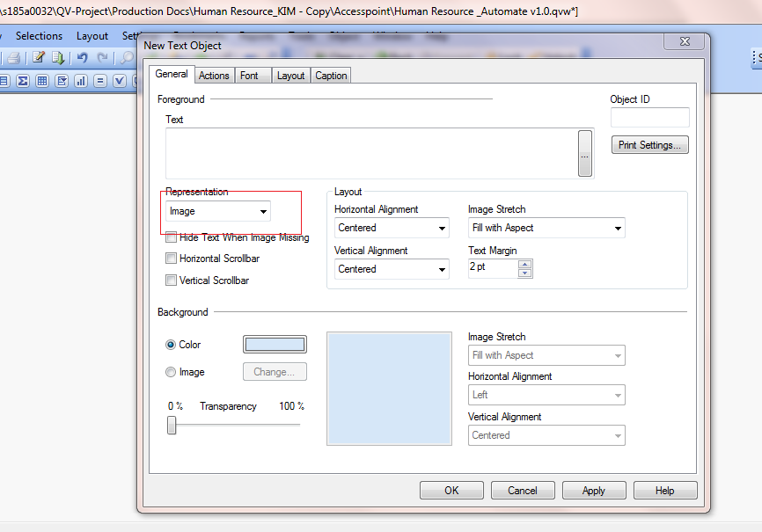
Task: Click the light blue background preview
Action: 389,389
